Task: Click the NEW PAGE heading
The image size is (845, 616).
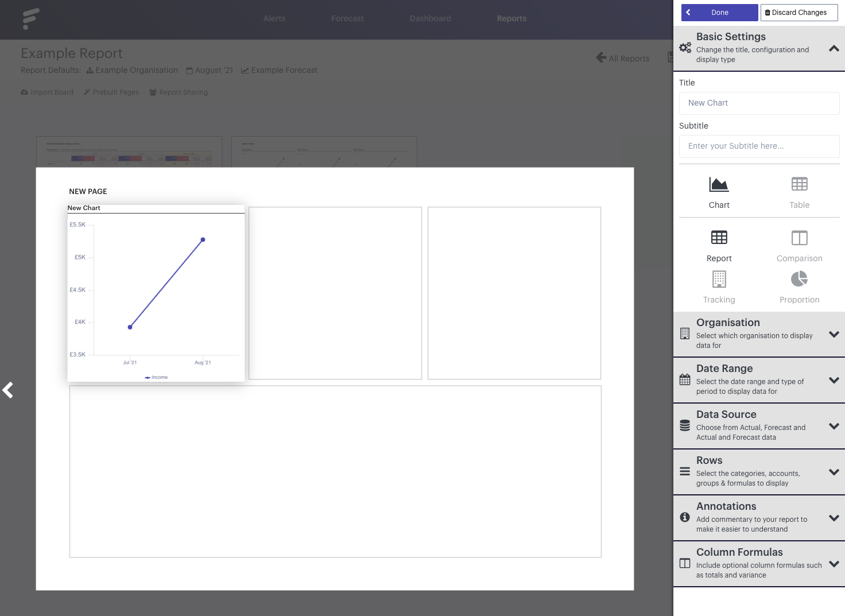Action: click(88, 191)
